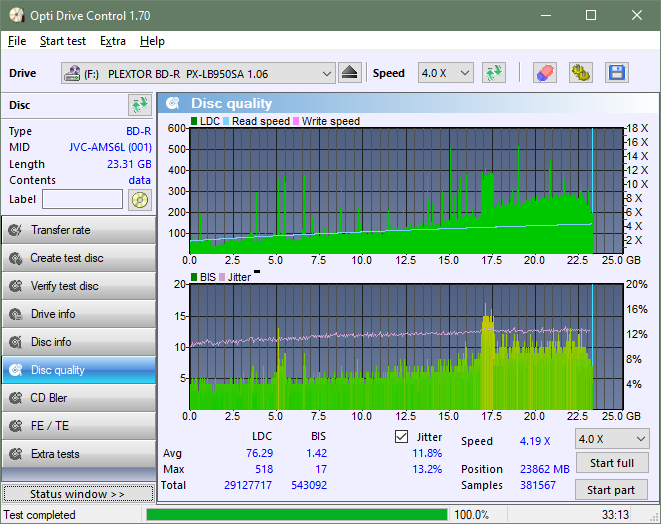Click the Jitter max value 13.2%

click(x=427, y=469)
